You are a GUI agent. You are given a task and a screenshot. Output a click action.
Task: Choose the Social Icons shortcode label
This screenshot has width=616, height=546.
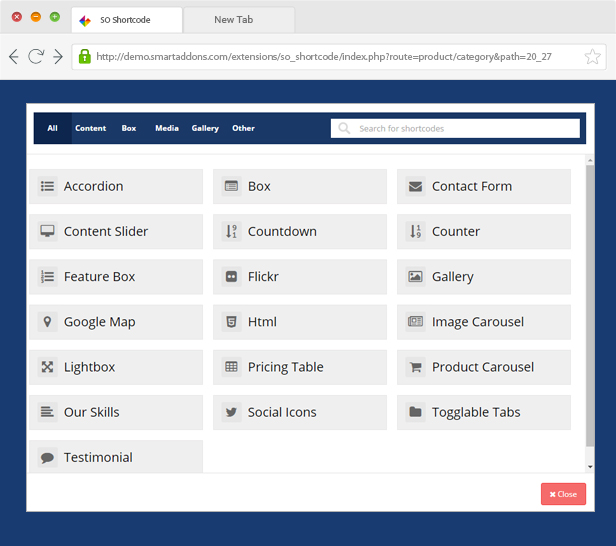[x=282, y=412]
